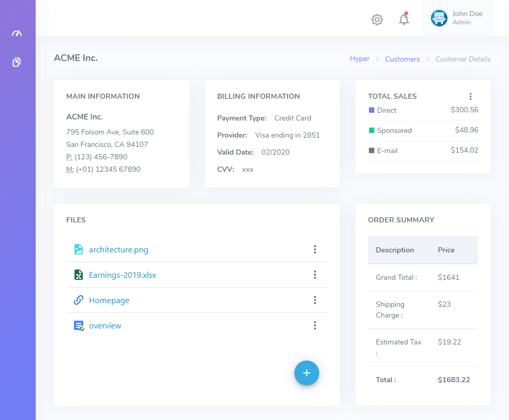Navigate to Customers breadcrumb
This screenshot has height=420, width=509.
tap(402, 59)
